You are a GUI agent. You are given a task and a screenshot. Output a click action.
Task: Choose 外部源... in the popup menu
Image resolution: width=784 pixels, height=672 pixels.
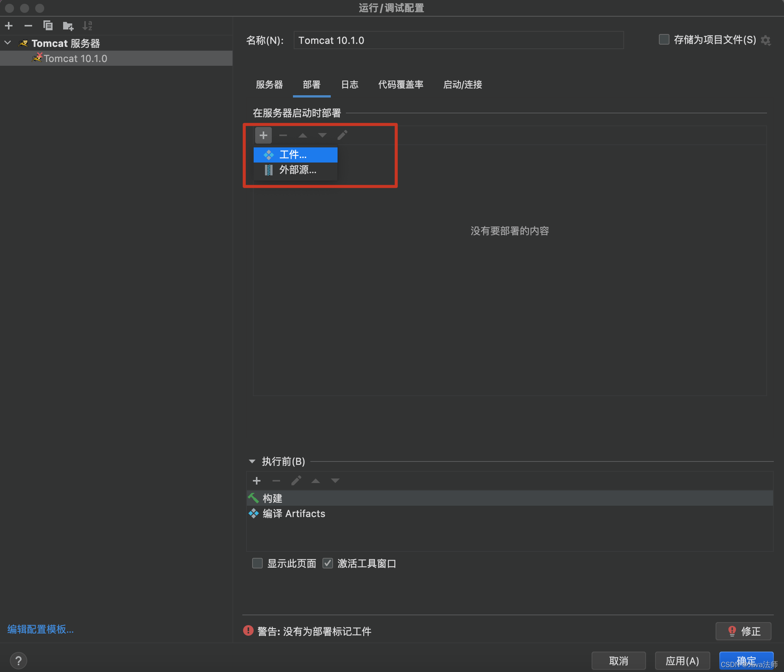click(x=297, y=170)
